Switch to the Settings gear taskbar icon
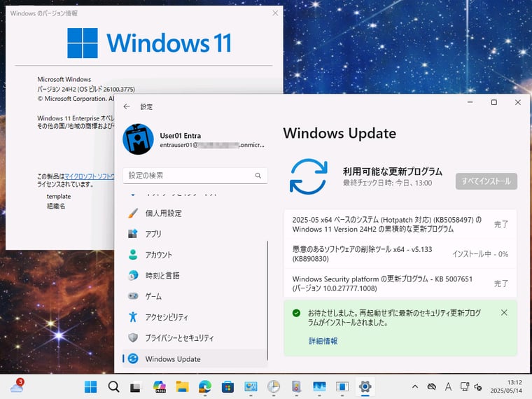 [365, 386]
